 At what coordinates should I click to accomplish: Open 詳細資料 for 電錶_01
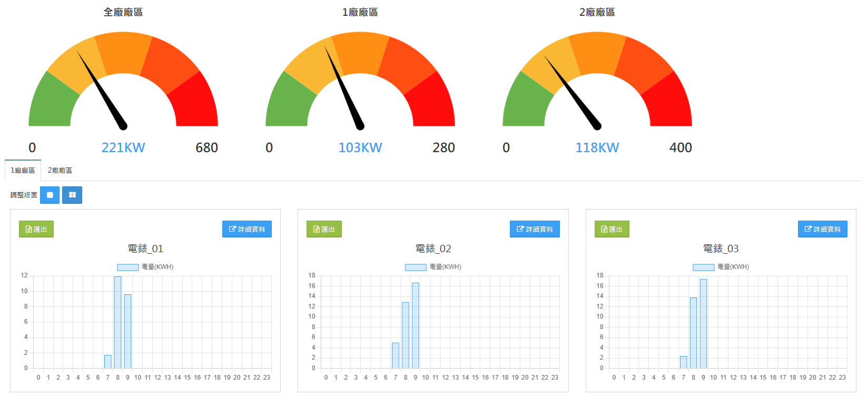coord(247,229)
